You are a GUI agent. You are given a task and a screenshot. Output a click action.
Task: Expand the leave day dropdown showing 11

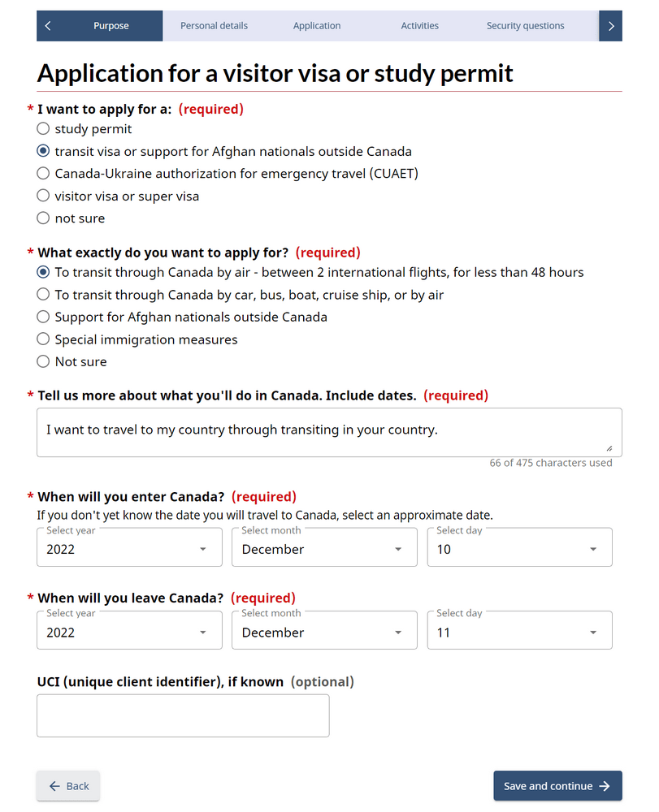(519, 633)
